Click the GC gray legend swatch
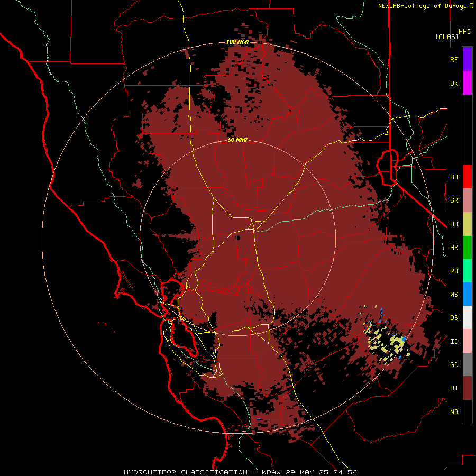The image size is (476, 476). [467, 364]
